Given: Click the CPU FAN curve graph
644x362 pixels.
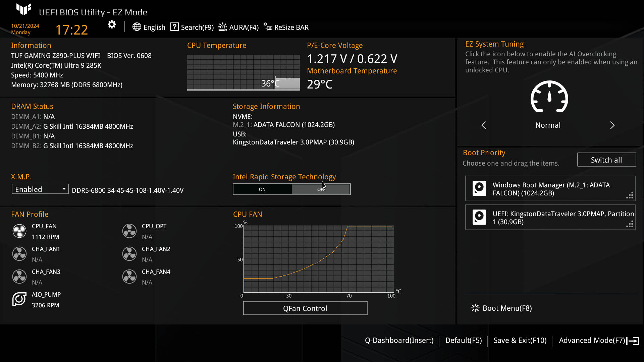Looking at the screenshot, I should pyautogui.click(x=319, y=259).
